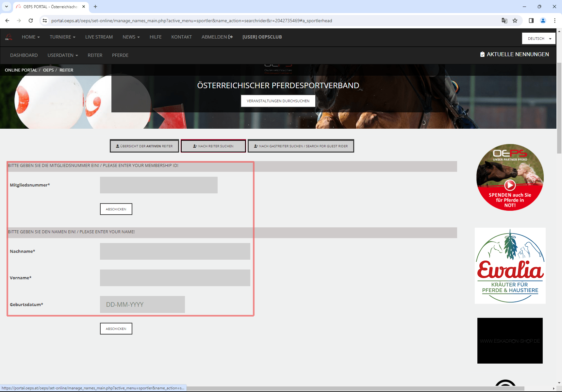562x392 pixels.
Task: Click the back arrow in browser
Action: [x=7, y=21]
